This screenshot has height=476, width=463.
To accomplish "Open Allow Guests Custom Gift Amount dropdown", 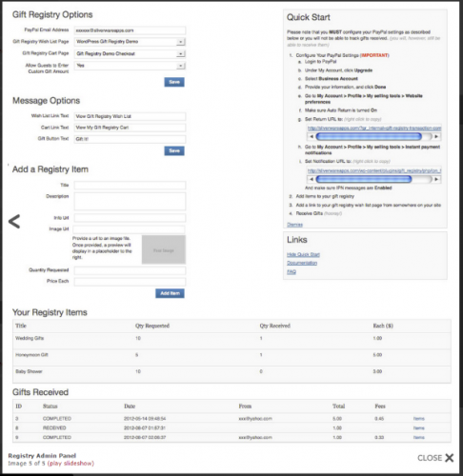I will 130,66.
